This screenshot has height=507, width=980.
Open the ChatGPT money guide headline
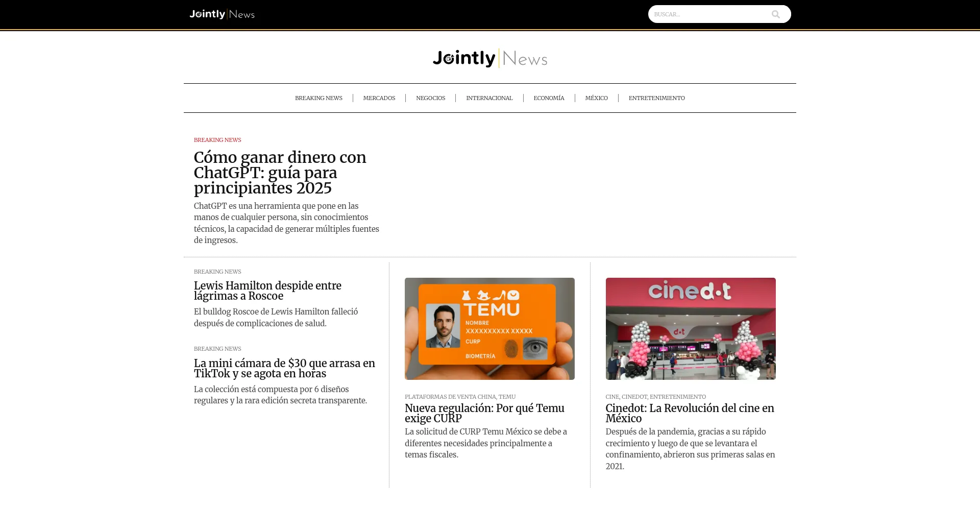tap(280, 173)
